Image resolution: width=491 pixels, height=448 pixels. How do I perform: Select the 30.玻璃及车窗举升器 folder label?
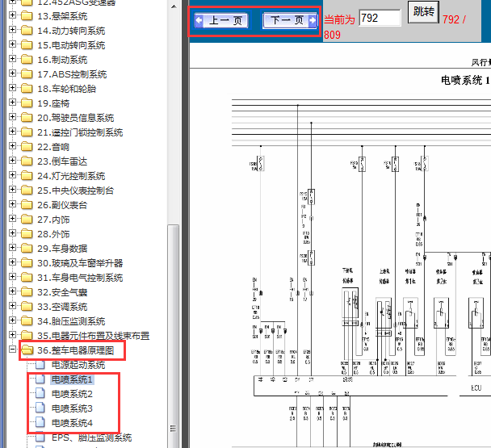(80, 263)
